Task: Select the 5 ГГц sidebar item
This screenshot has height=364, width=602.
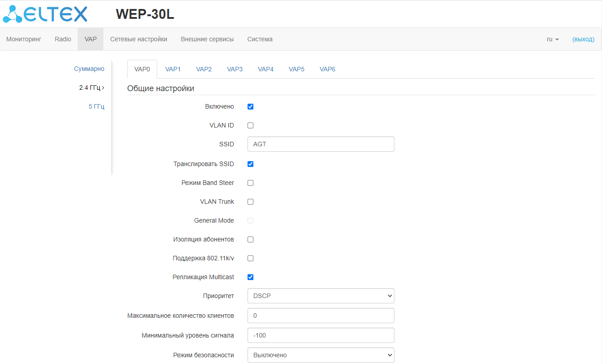Action: pyautogui.click(x=97, y=106)
